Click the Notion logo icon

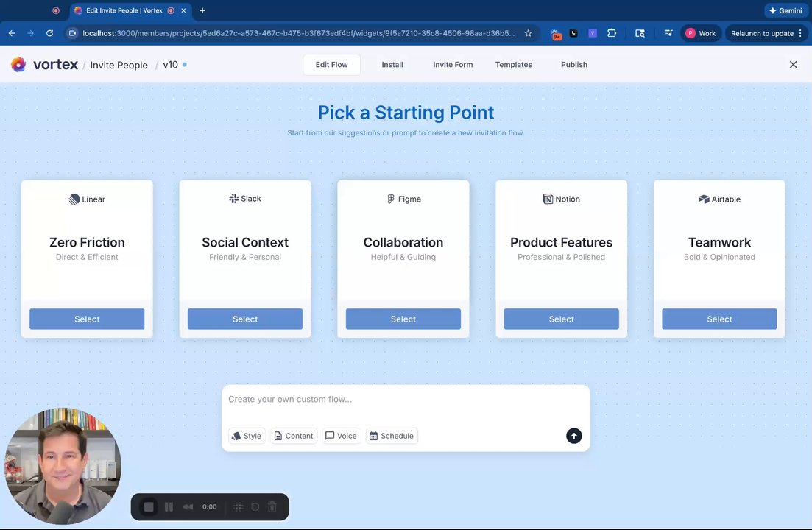(548, 199)
